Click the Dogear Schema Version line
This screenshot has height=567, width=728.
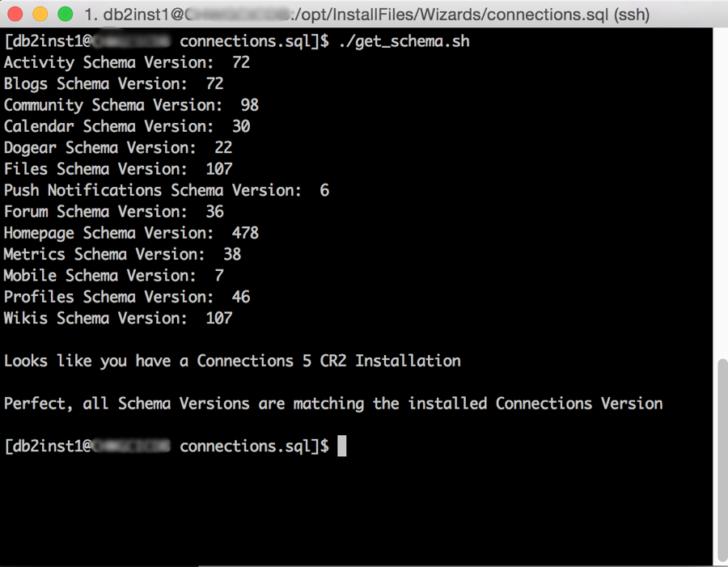click(118, 148)
